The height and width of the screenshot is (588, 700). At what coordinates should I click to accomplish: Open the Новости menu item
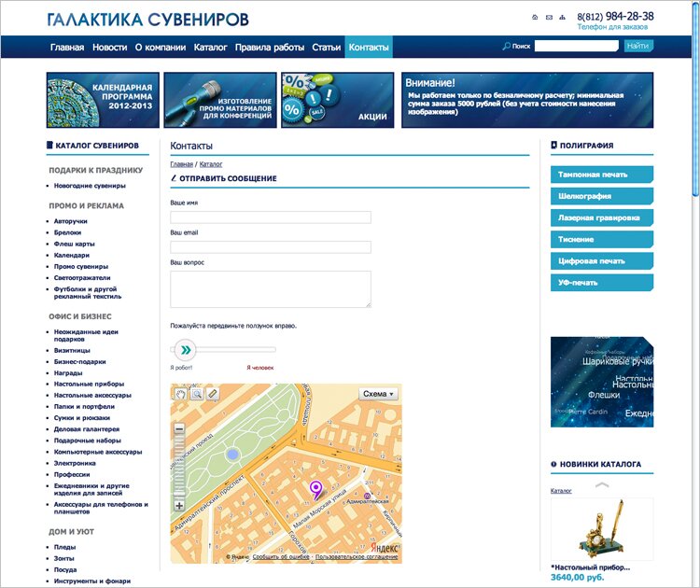pyautogui.click(x=110, y=48)
